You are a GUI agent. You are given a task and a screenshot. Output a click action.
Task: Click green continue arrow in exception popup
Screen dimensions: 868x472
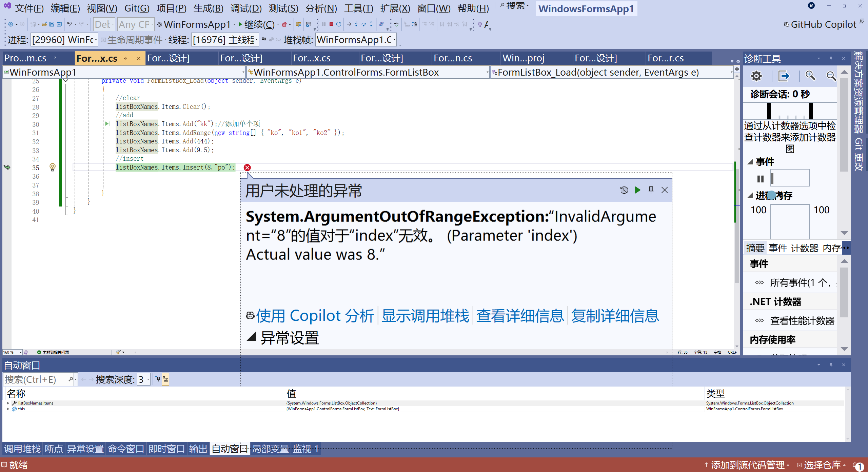click(x=637, y=190)
